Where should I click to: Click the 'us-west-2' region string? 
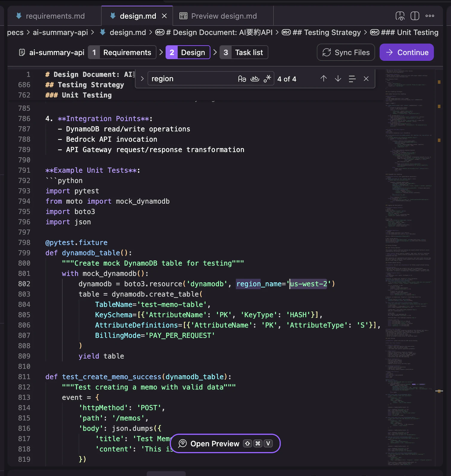309,284
